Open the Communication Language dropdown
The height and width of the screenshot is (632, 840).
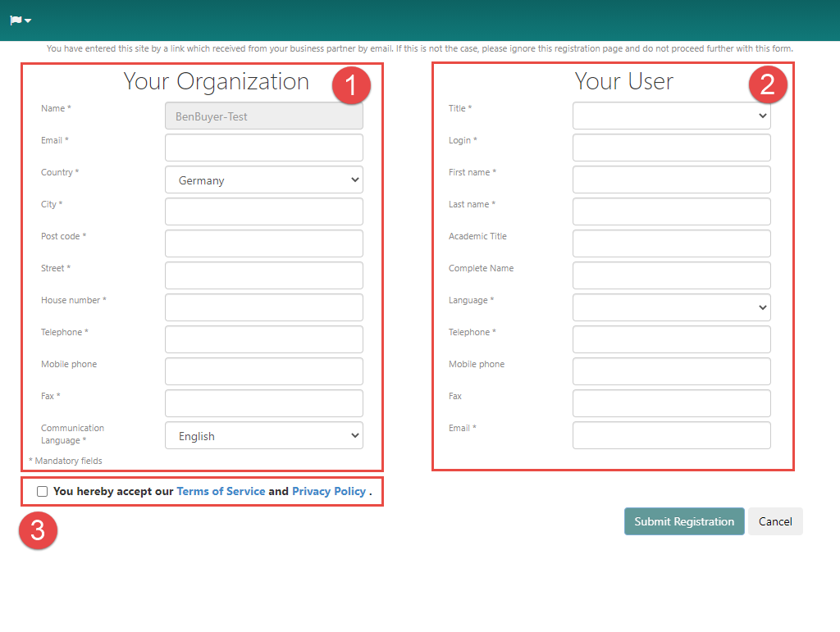coord(263,436)
